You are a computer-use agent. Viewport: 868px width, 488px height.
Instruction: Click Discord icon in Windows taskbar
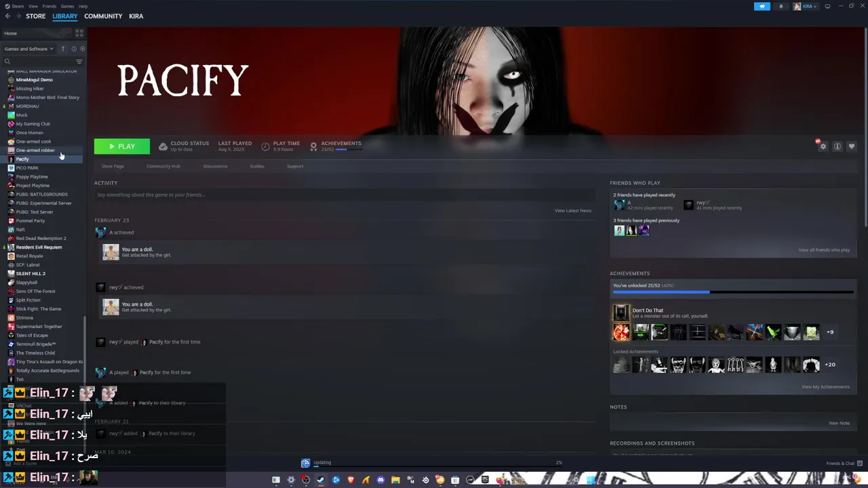(x=380, y=480)
